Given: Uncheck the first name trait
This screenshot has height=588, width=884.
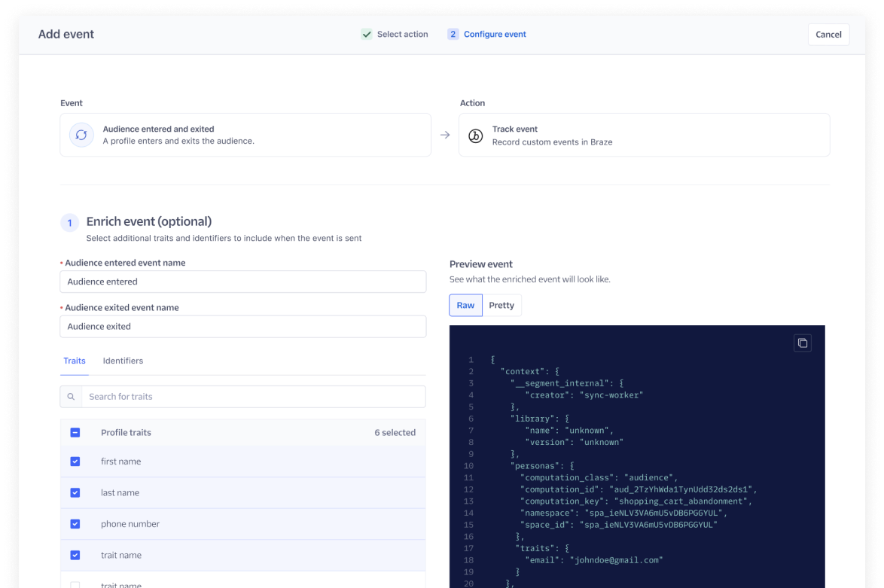Looking at the screenshot, I should 75,462.
